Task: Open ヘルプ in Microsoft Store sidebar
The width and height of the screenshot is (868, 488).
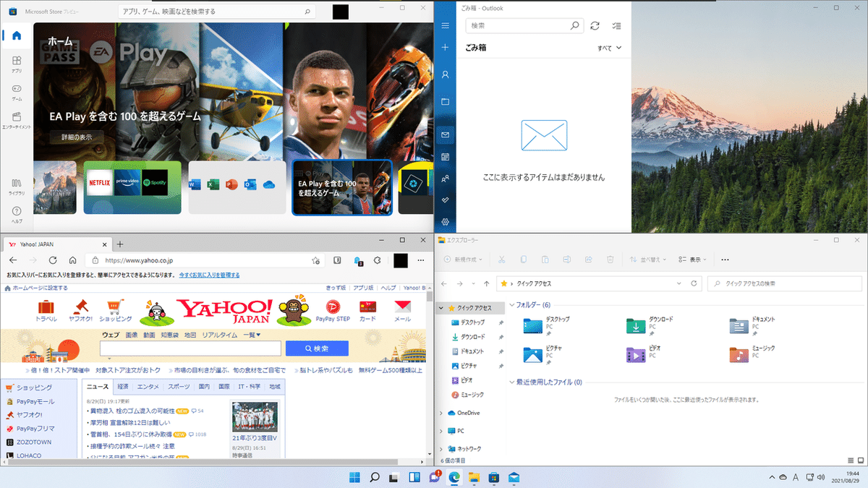Action: point(17,214)
